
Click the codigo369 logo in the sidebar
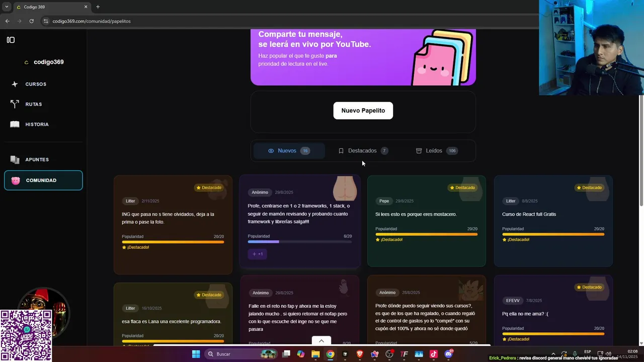coord(44,62)
